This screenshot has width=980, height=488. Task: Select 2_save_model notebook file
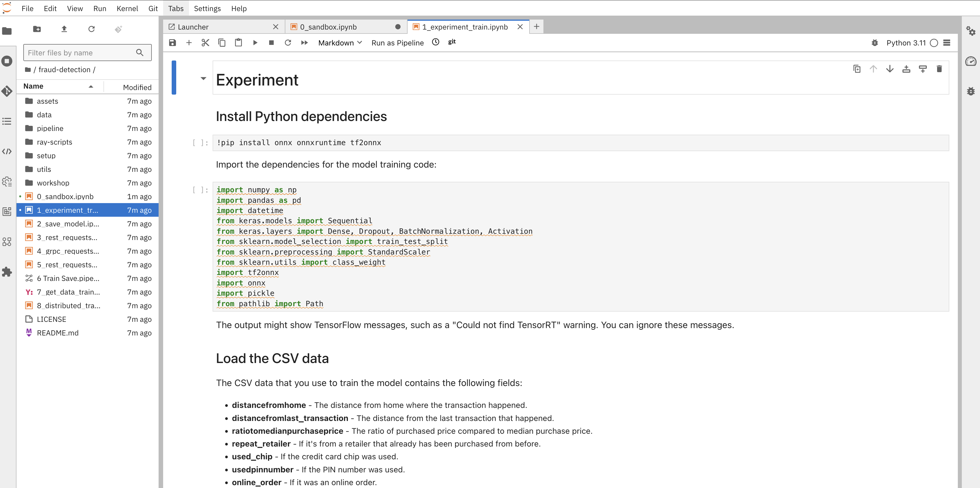(88, 224)
